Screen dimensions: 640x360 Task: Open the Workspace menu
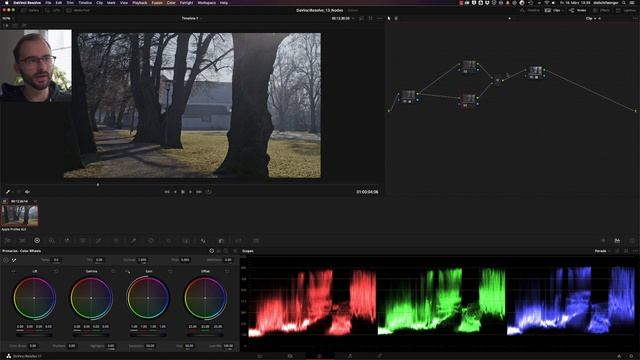coord(207,2)
